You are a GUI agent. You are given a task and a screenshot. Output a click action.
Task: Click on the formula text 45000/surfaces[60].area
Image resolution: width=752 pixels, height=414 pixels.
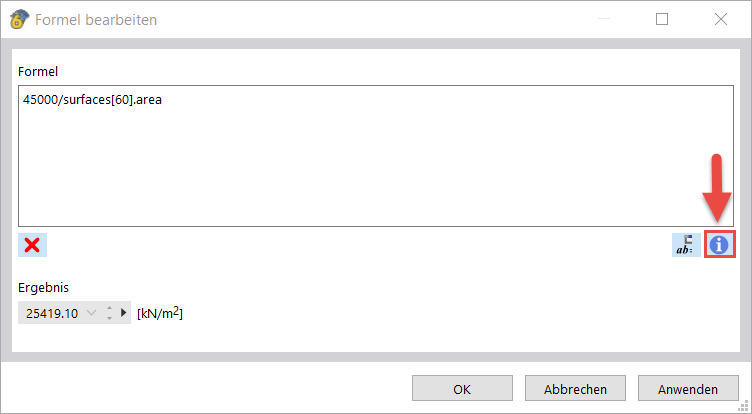click(x=92, y=99)
